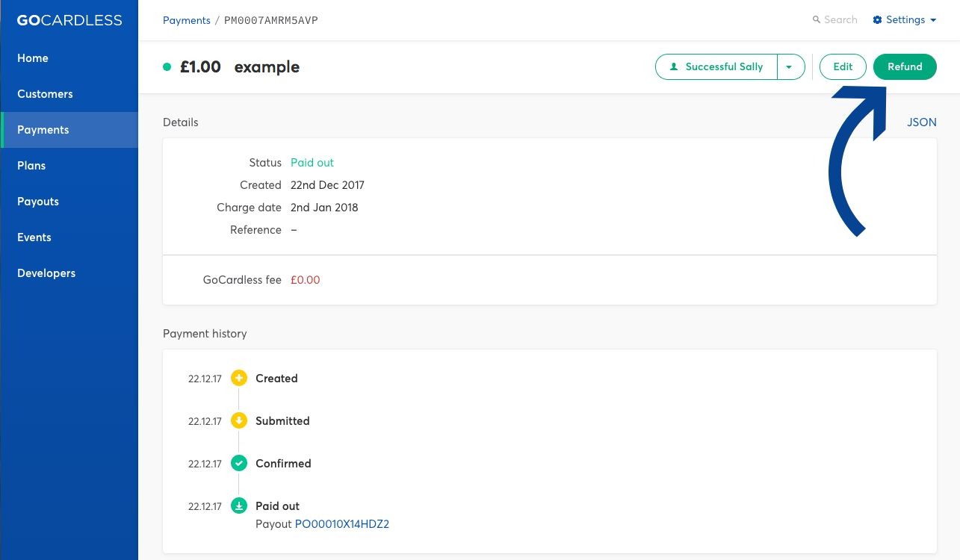960x560 pixels.
Task: Click the green status dot beside £1.00
Action: point(167,66)
